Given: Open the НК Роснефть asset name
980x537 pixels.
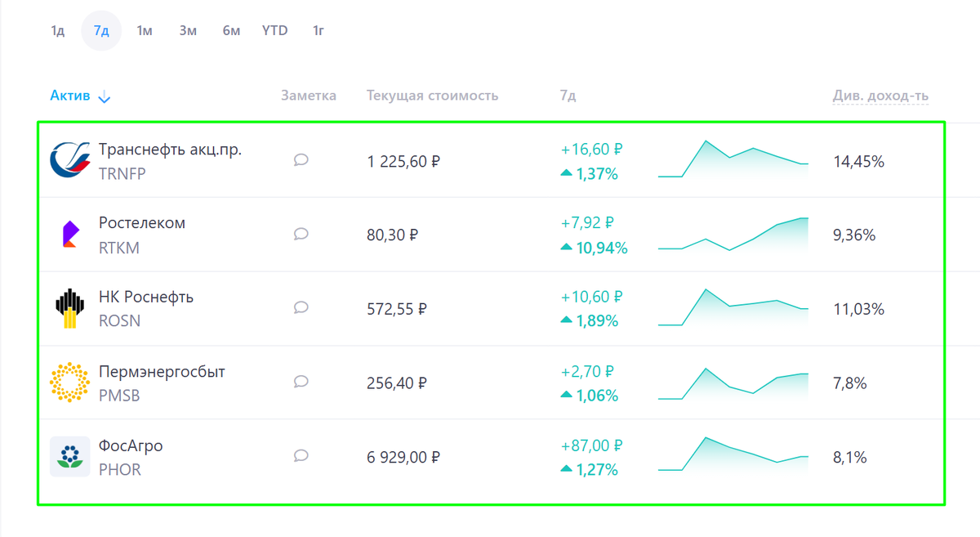Looking at the screenshot, I should 146,297.
